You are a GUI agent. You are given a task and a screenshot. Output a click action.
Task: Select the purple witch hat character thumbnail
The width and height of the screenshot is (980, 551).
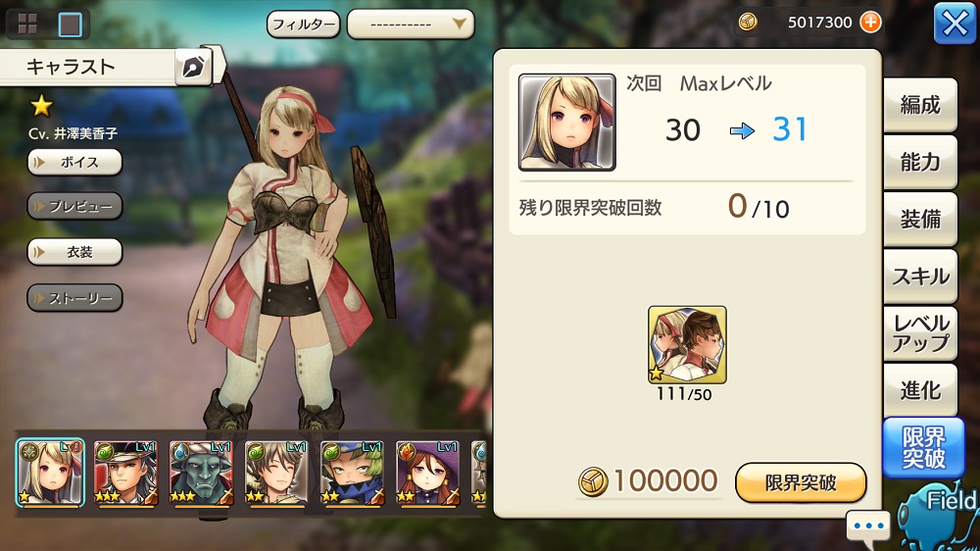coord(427,473)
